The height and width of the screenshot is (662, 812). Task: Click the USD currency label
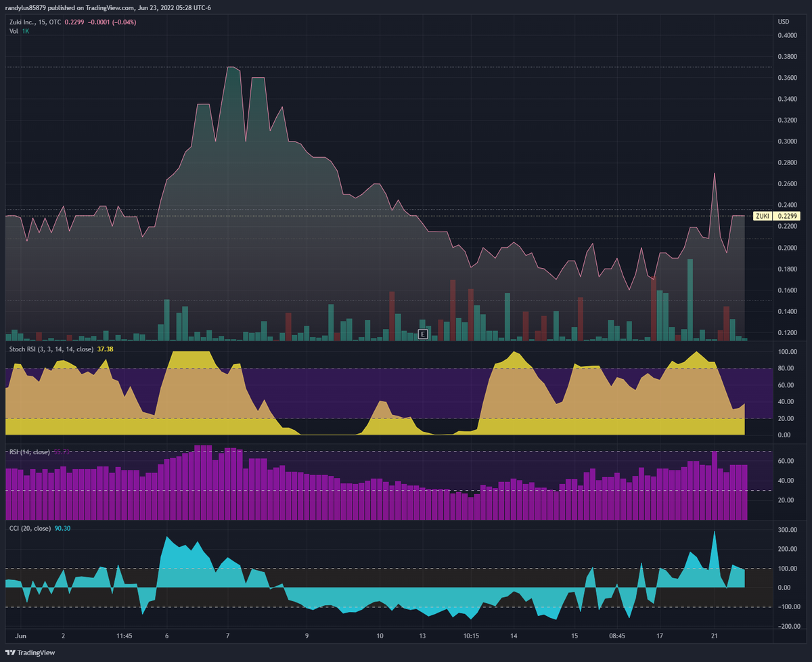point(784,22)
